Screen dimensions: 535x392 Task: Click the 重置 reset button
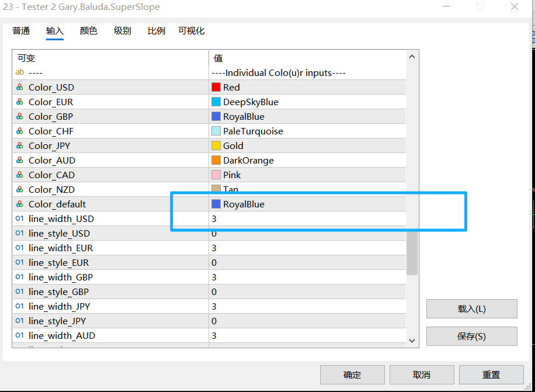tap(491, 374)
